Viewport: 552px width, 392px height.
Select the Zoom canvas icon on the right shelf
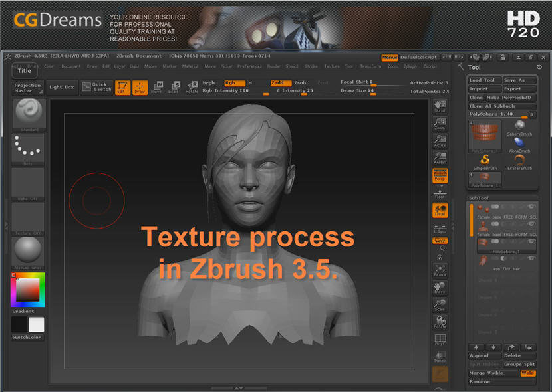440,124
